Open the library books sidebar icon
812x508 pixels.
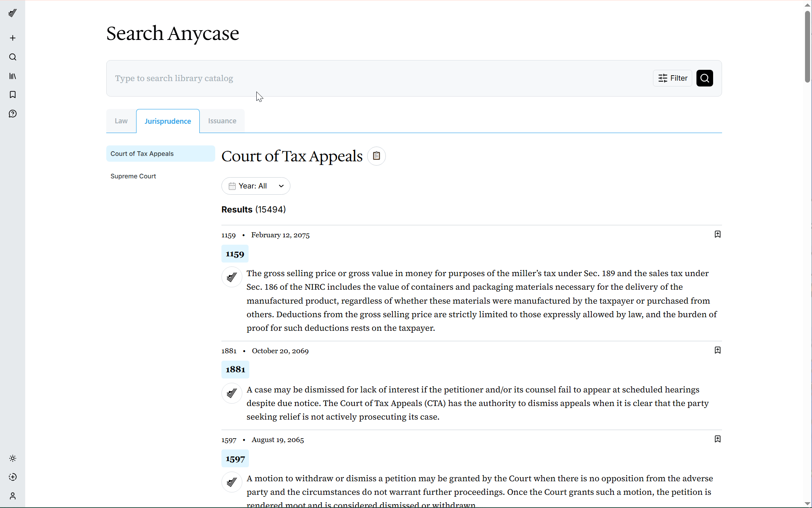pos(12,76)
